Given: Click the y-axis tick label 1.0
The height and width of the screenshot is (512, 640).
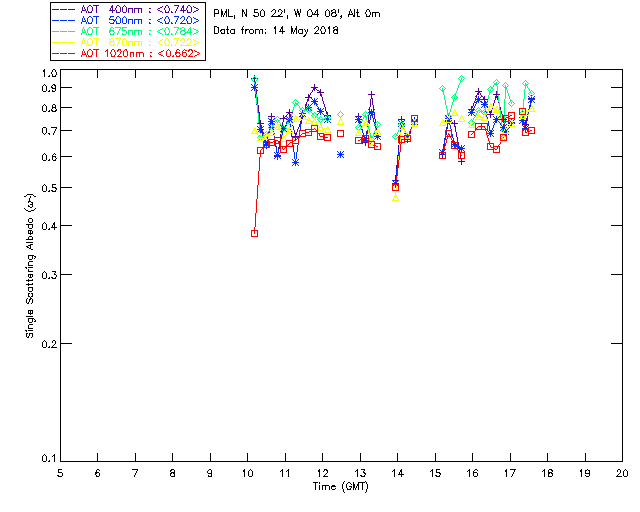Looking at the screenshot, I should coord(47,74).
